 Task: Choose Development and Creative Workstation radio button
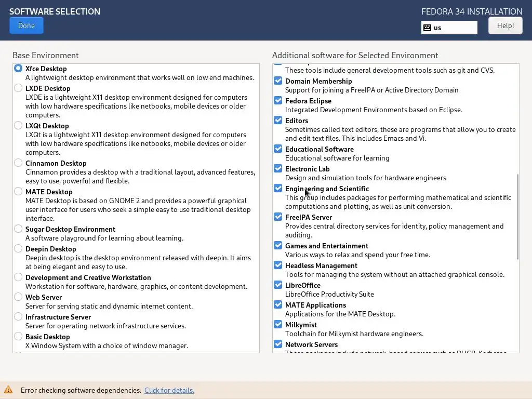(18, 277)
